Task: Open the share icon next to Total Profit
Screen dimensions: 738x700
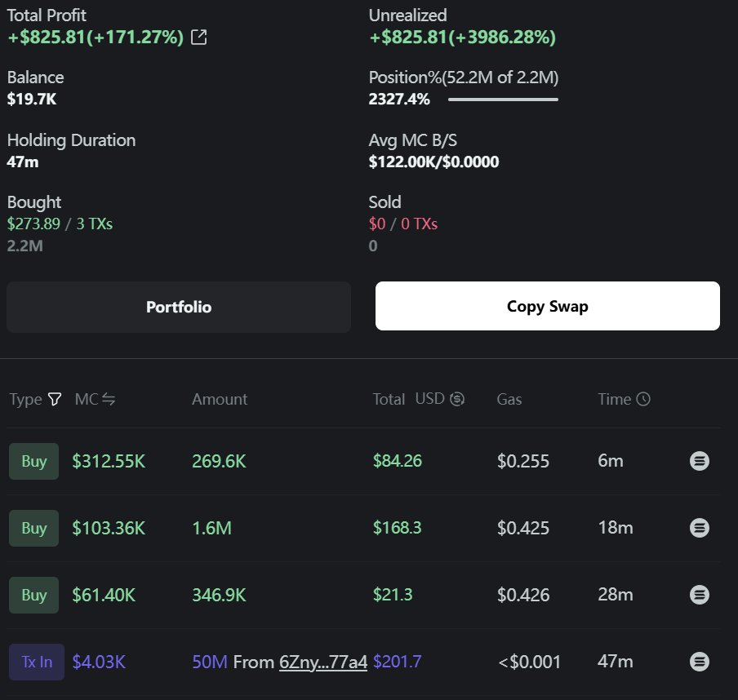Action: (x=198, y=38)
